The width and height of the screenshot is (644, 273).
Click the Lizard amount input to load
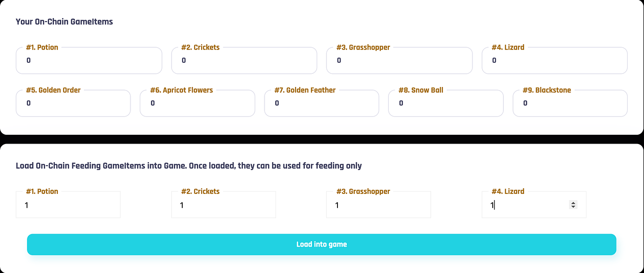coord(526,205)
